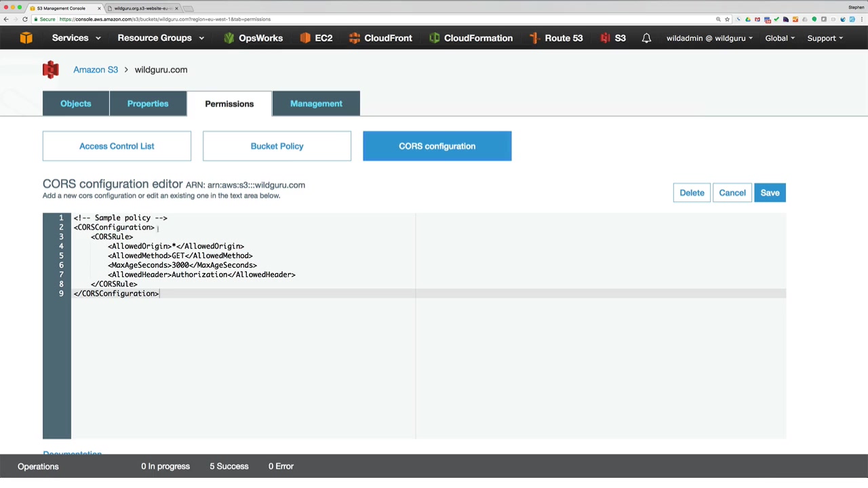Click the Operations label in status bar
Image resolution: width=868 pixels, height=488 pixels.
click(38, 466)
